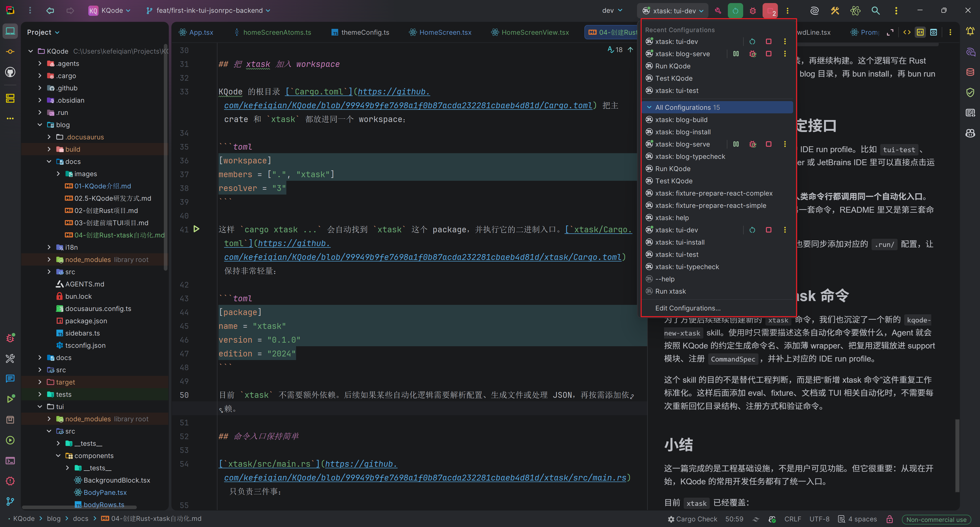980x527 pixels.
Task: Switch to the themeConfig.ts tab
Action: [x=360, y=32]
